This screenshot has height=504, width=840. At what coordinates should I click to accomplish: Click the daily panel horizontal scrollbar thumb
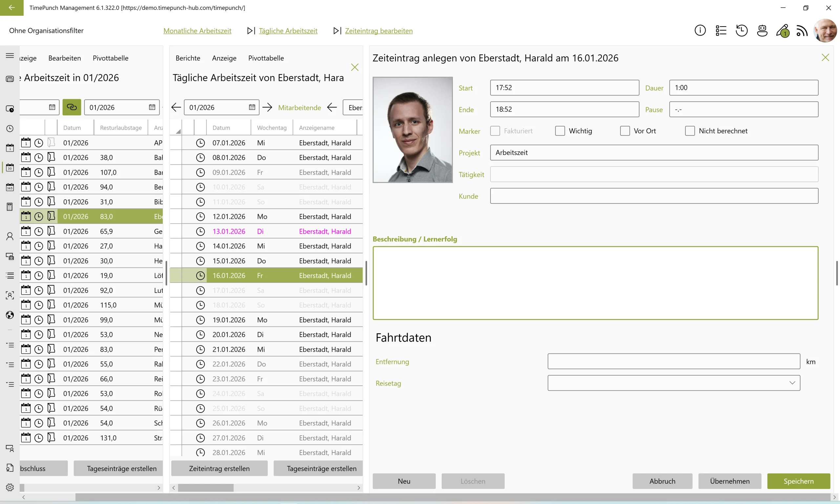click(206, 488)
